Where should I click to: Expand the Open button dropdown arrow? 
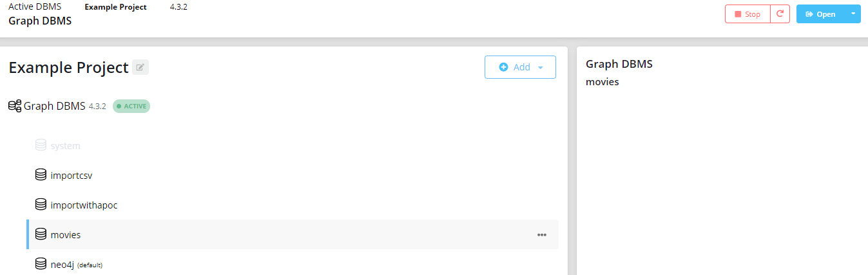point(853,14)
